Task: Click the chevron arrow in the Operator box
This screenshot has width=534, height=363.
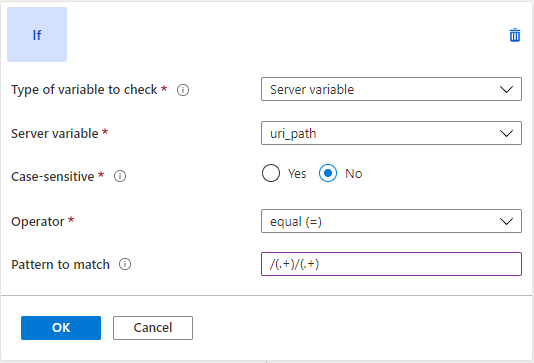Action: click(506, 222)
